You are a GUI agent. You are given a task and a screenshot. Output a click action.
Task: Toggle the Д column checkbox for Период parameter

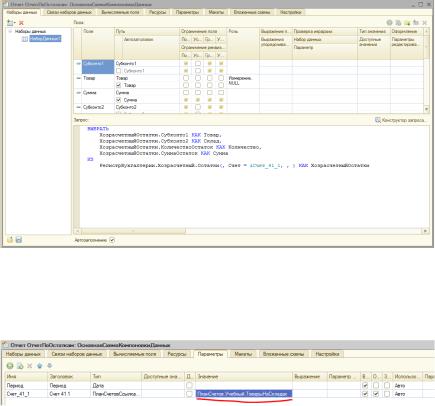click(x=189, y=385)
